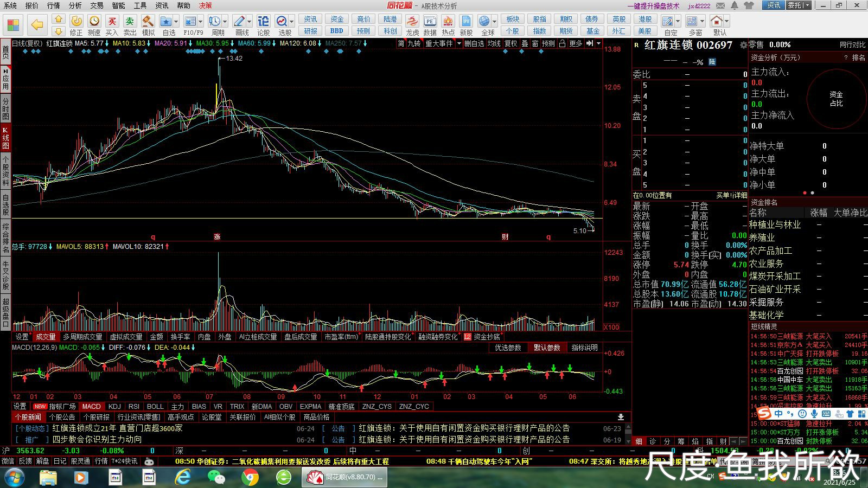Open the 修正 correction tool
The height and width of the screenshot is (488, 868).
pyautogui.click(x=76, y=25)
